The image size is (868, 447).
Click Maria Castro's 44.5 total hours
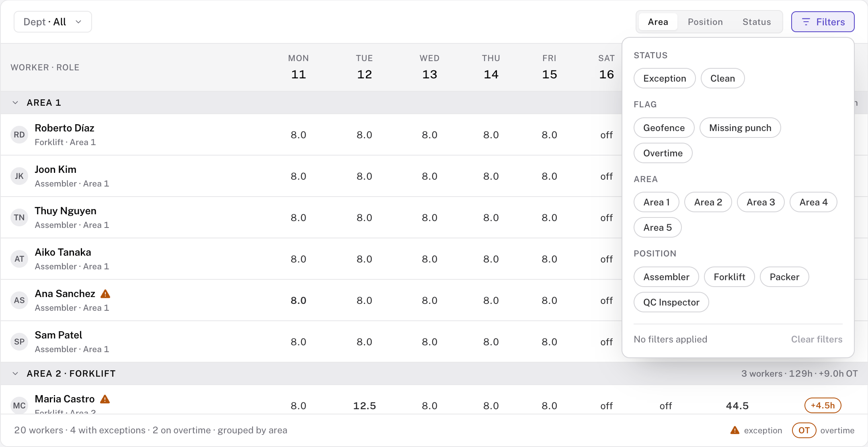(737, 406)
